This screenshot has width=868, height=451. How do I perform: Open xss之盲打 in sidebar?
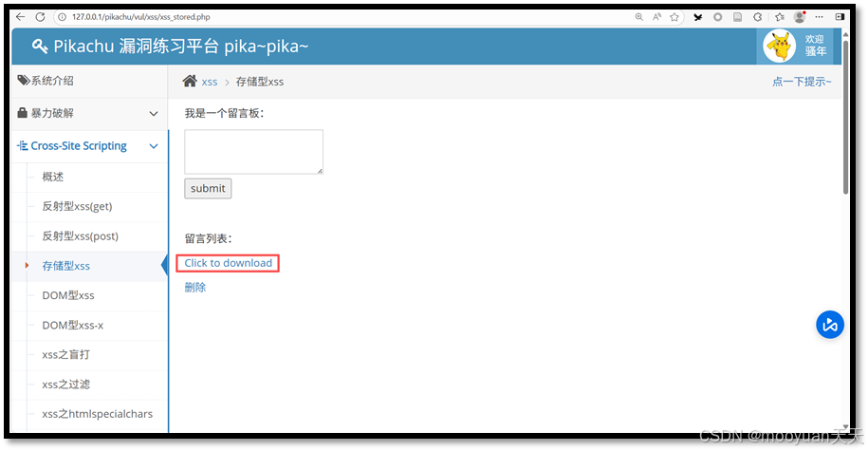[x=65, y=354]
